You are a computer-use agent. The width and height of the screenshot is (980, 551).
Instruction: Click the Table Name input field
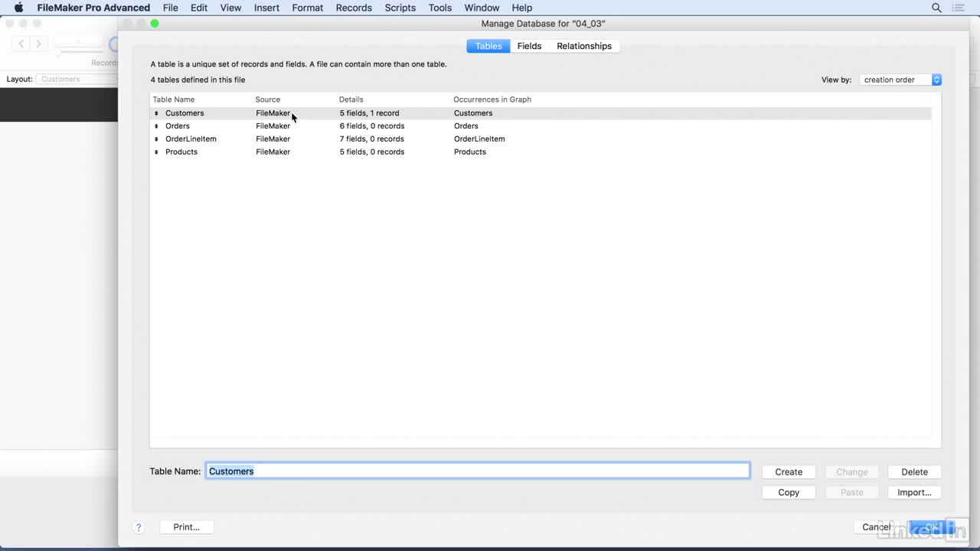478,471
